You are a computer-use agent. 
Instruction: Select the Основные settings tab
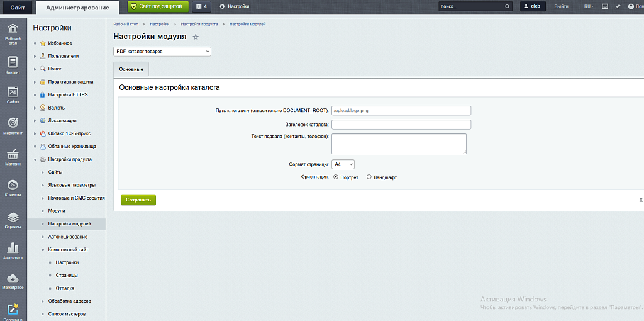pyautogui.click(x=131, y=69)
